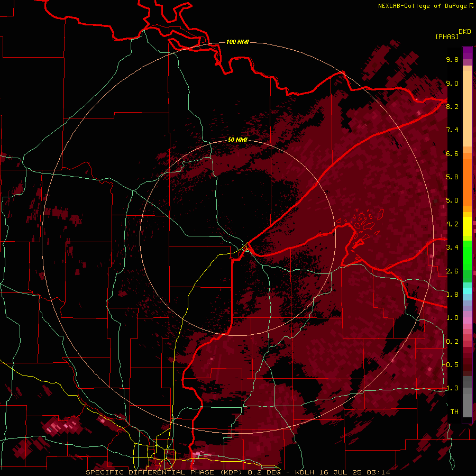The image size is (476, 476).
Task: Click the 7.4 scale value label
Action: (452, 130)
